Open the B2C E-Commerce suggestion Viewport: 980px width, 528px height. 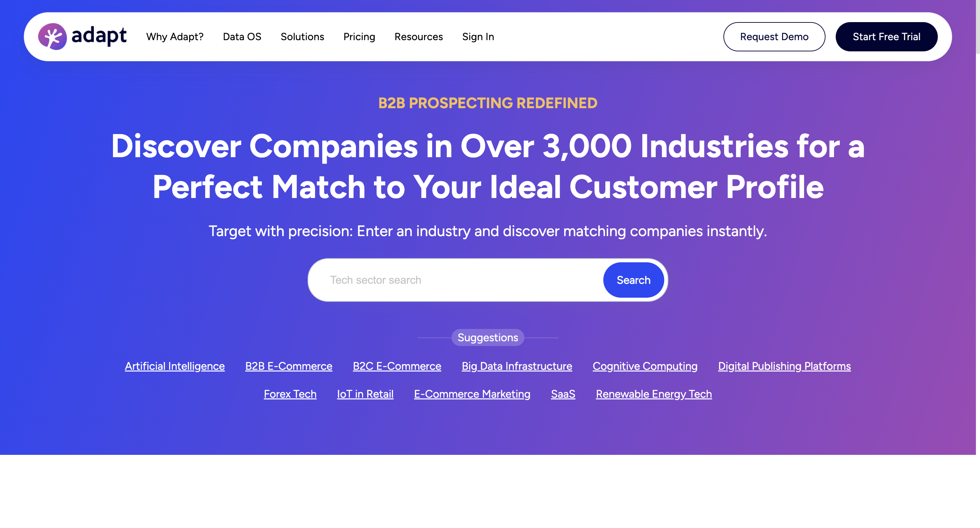[397, 366]
